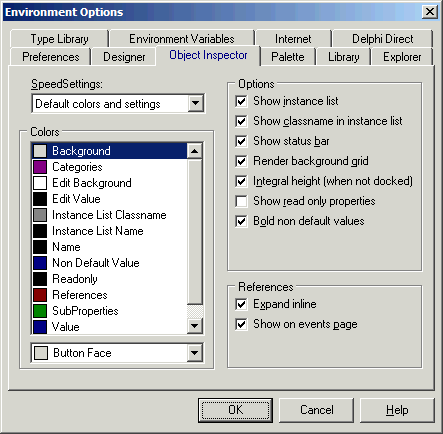Image resolution: width=443 pixels, height=434 pixels.
Task: Disable Expand inline under References
Action: tap(241, 304)
